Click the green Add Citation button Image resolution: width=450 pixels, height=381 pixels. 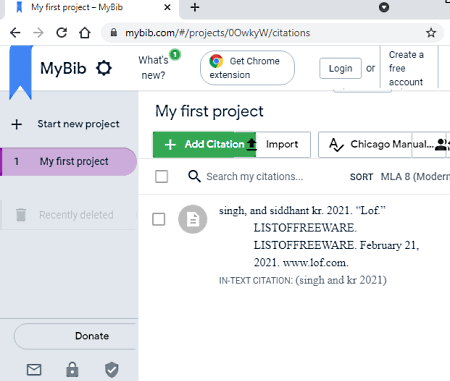coord(204,145)
